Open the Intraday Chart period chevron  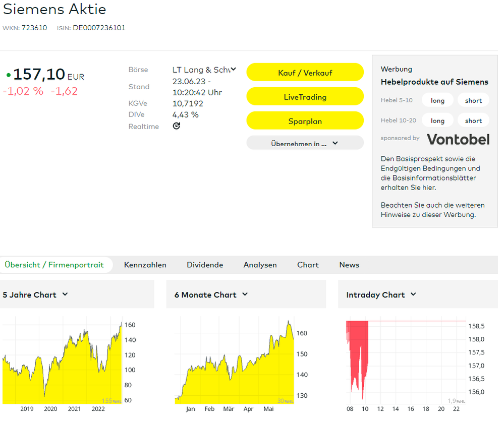pos(413,294)
